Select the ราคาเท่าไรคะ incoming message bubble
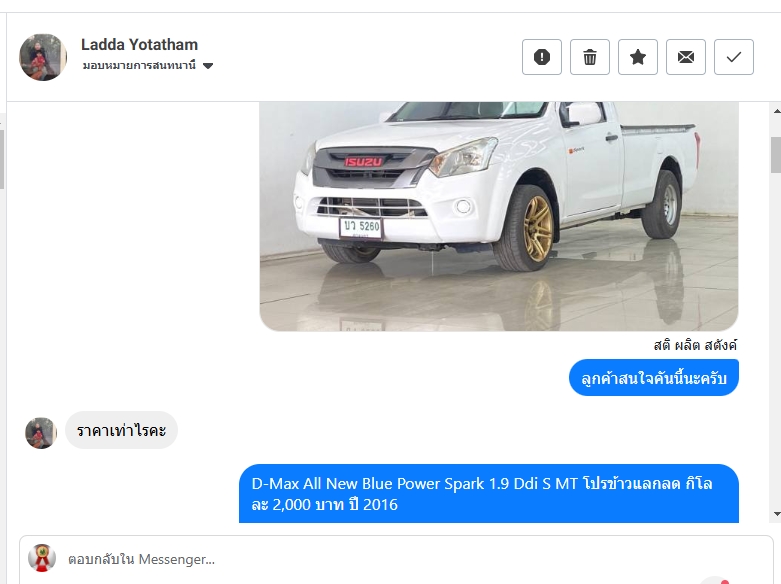Image resolution: width=781 pixels, height=584 pixels. click(x=121, y=430)
